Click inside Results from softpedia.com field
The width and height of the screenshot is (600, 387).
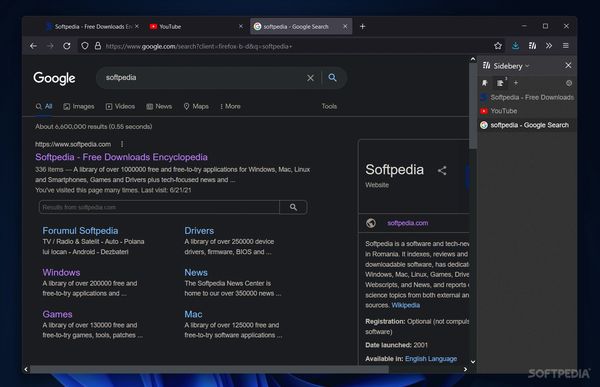[x=159, y=207]
